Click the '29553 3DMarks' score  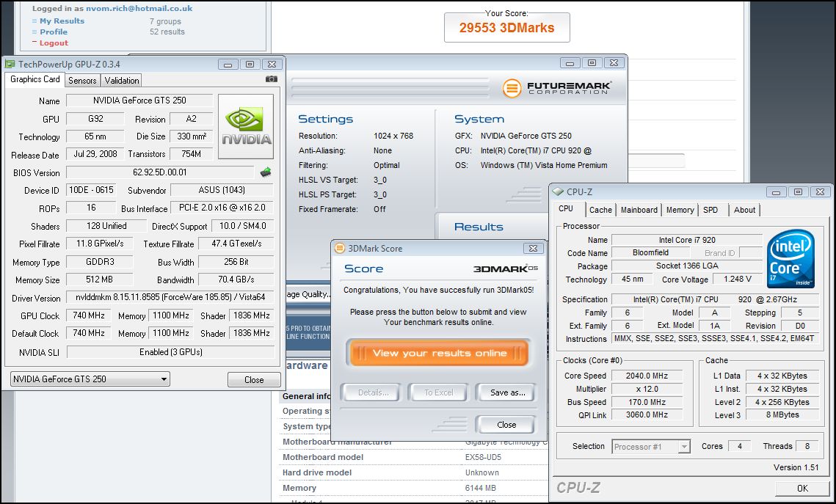coord(506,28)
